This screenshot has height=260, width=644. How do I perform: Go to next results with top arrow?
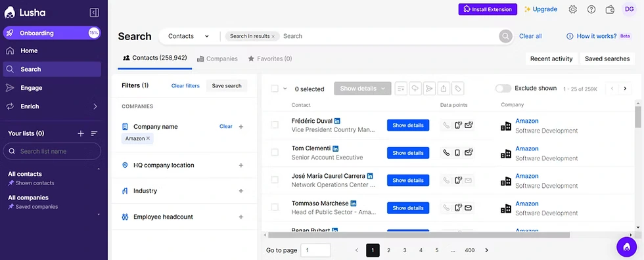click(625, 88)
